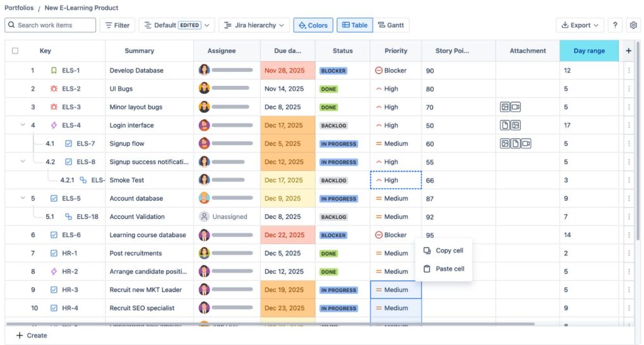Open the Jira hierarchy dropdown
The height and width of the screenshot is (345, 644).
(254, 25)
